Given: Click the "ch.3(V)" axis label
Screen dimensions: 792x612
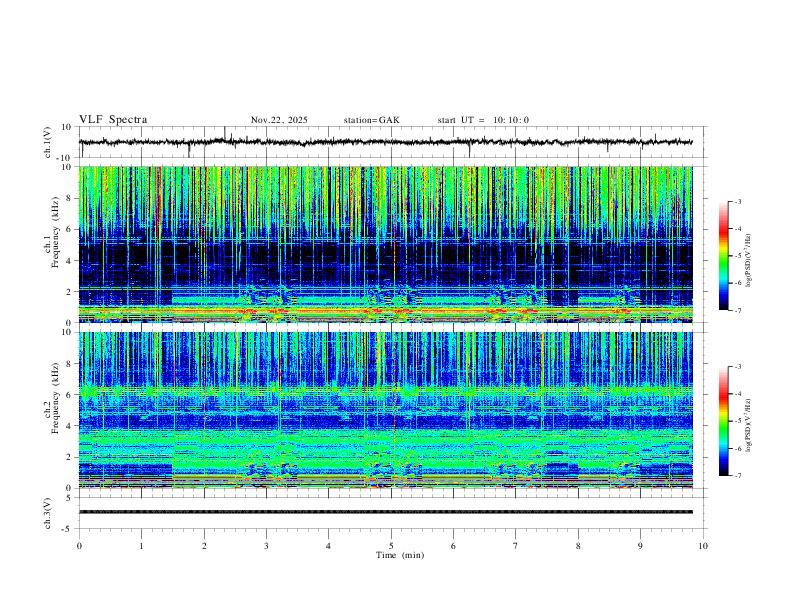Looking at the screenshot, I should pos(48,513).
